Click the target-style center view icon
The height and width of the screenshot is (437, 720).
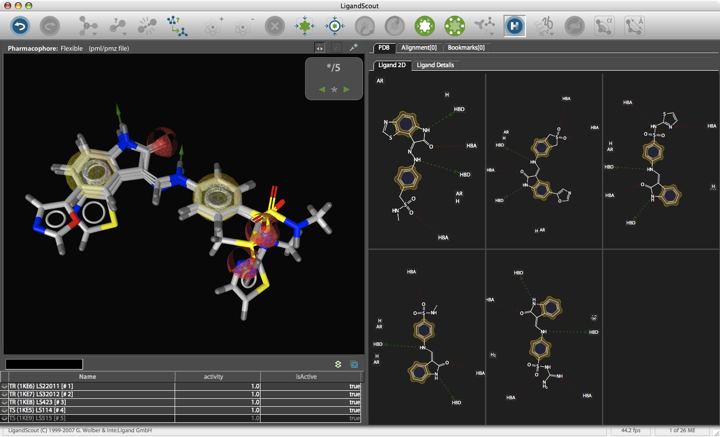(x=335, y=26)
